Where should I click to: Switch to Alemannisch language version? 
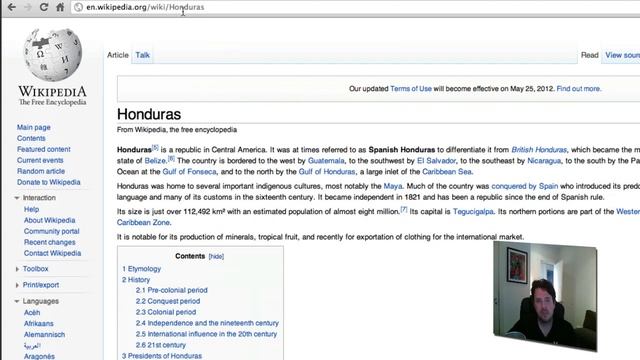tap(44, 335)
